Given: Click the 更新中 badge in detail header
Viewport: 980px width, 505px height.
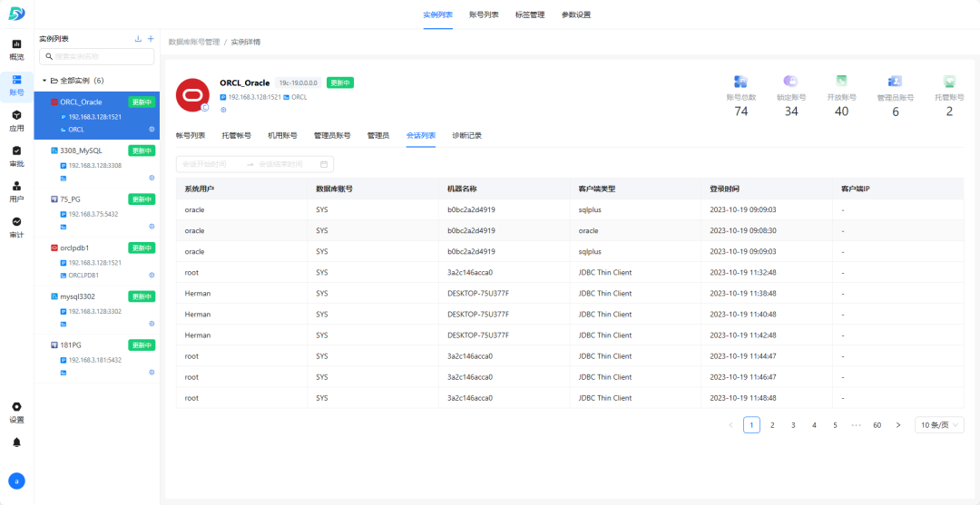Looking at the screenshot, I should click(340, 83).
